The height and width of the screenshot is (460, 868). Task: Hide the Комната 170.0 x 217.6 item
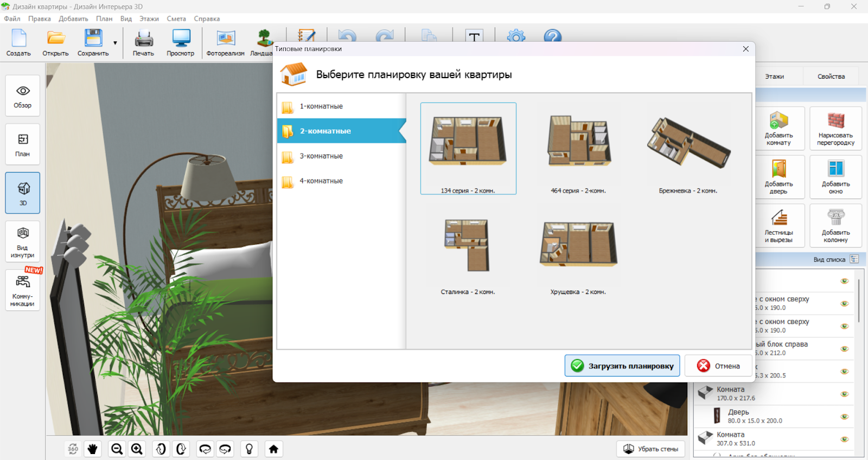point(844,394)
